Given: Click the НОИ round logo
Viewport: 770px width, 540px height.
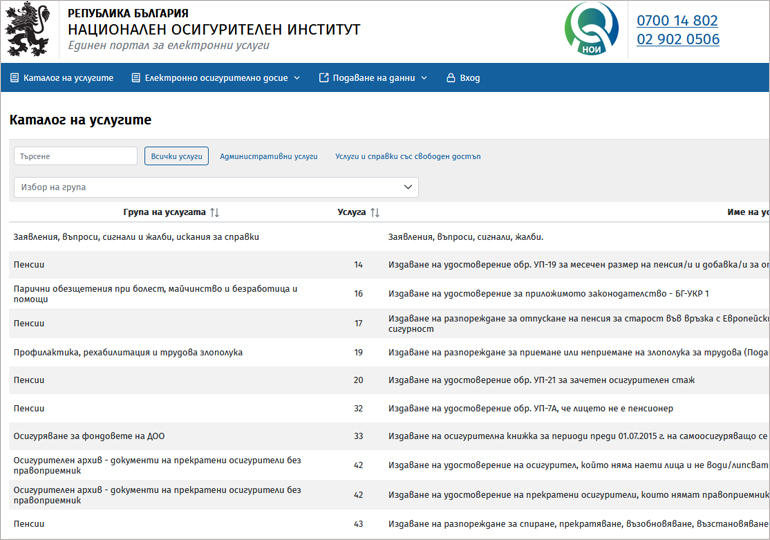Looking at the screenshot, I should click(x=591, y=30).
